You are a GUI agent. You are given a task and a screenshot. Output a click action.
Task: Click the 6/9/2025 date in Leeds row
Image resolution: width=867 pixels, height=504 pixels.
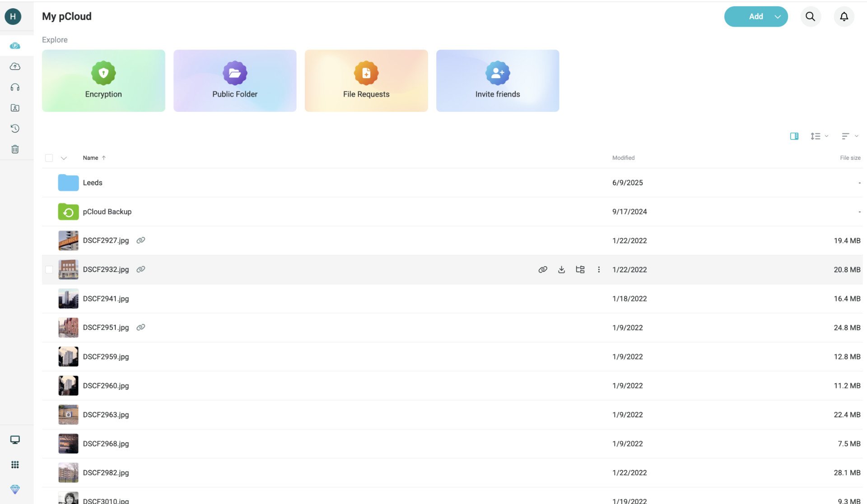pos(627,182)
